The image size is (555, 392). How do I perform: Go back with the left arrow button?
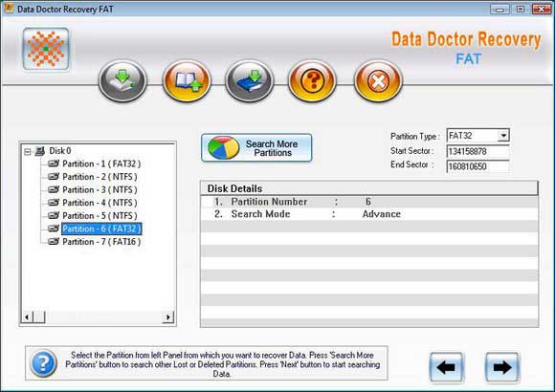click(x=447, y=367)
